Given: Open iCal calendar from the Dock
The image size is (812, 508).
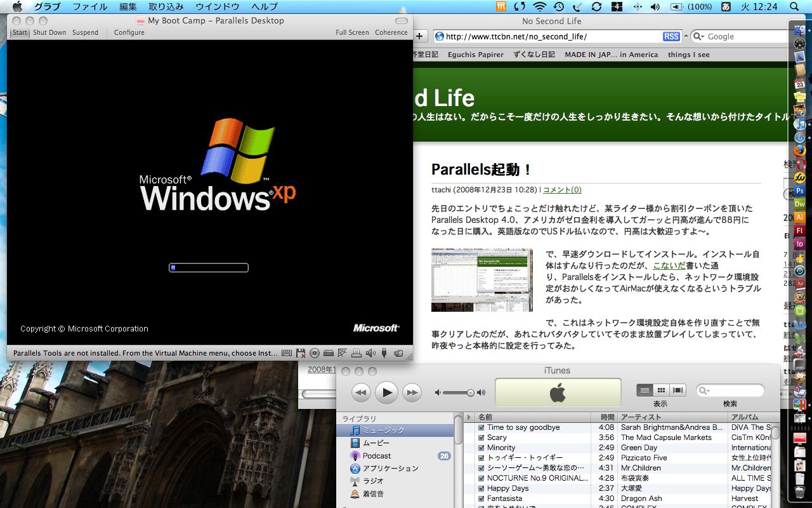Looking at the screenshot, I should pos(799,83).
